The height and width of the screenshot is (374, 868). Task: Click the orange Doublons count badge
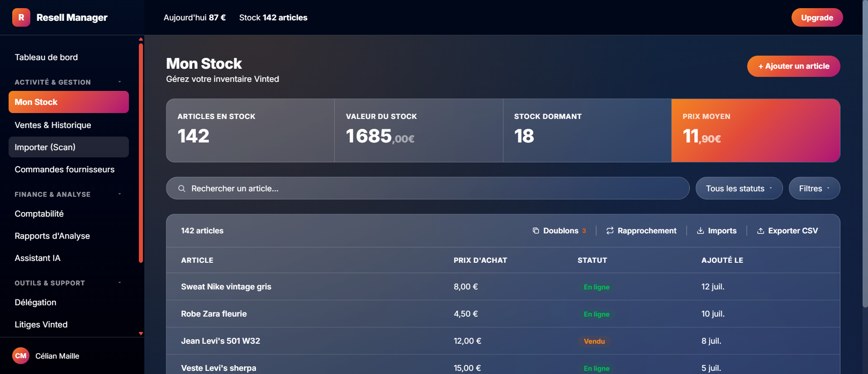[x=584, y=231]
